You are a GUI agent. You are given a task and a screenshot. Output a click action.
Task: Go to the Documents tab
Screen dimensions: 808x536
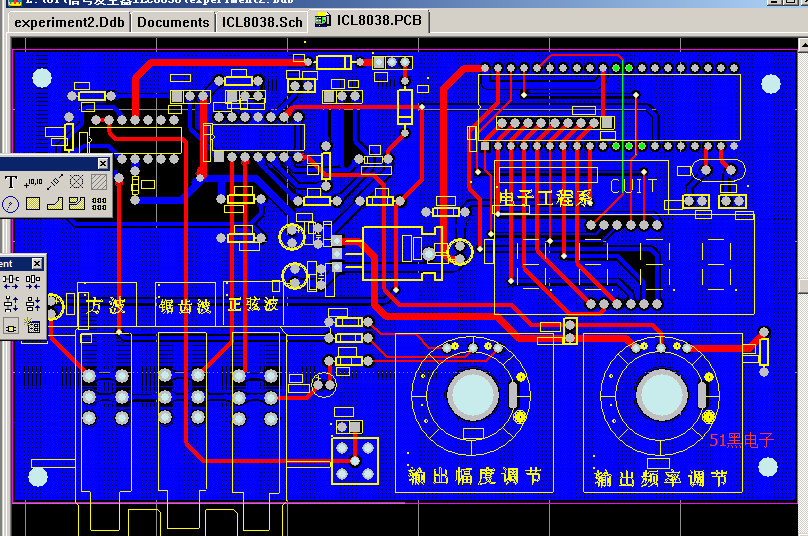pyautogui.click(x=173, y=21)
